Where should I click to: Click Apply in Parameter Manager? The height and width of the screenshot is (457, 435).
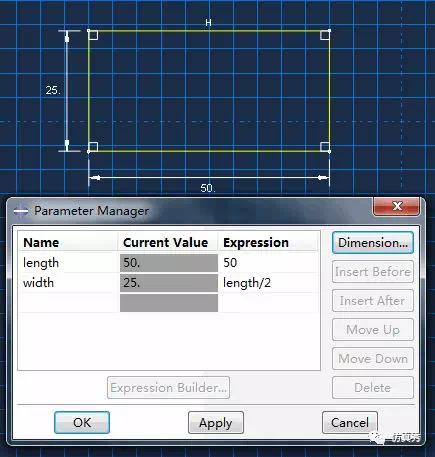[216, 422]
